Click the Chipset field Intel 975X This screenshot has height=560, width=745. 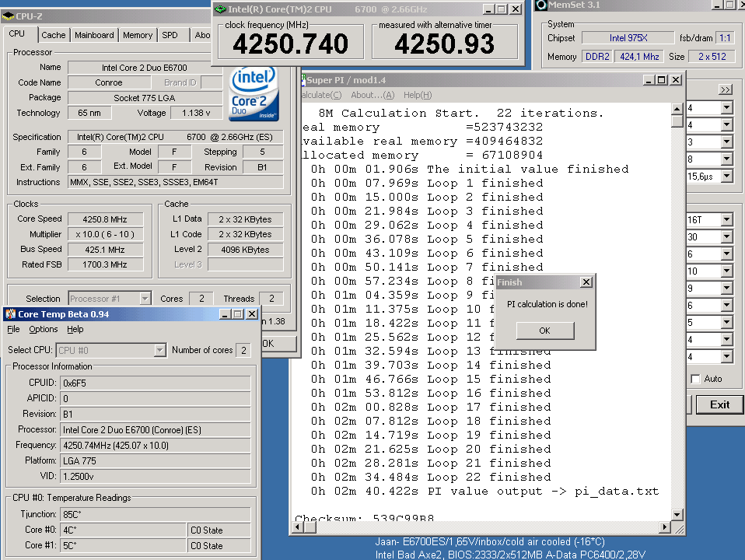click(628, 38)
